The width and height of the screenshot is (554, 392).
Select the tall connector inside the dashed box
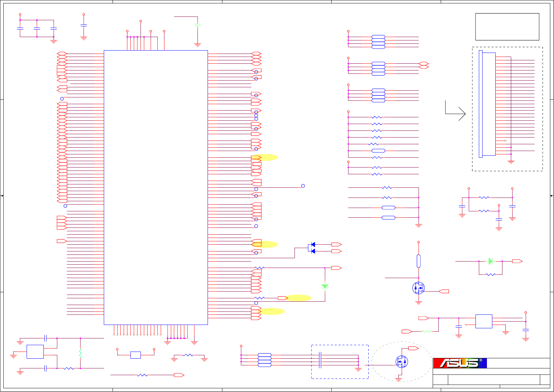487,104
